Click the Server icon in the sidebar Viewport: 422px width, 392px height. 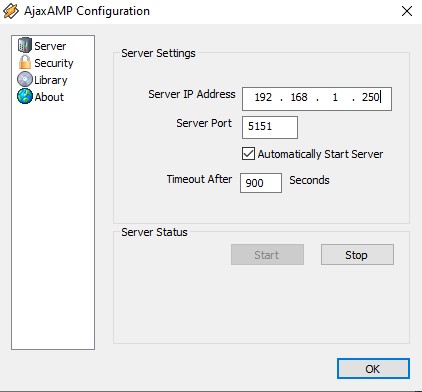[25, 45]
